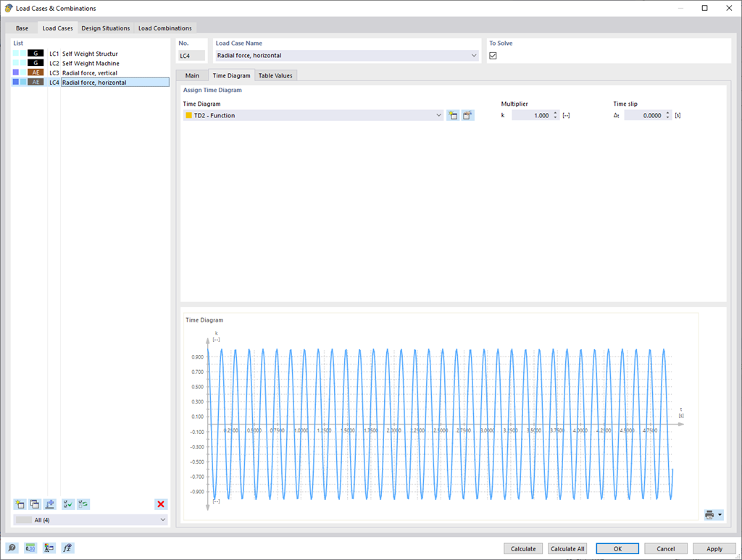742x560 pixels.
Task: Open the Design Situations tab
Action: 106,28
